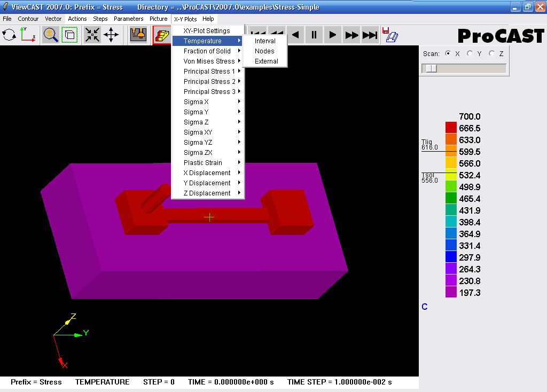Jump to the last step
The height and width of the screenshot is (392, 547).
coord(370,35)
